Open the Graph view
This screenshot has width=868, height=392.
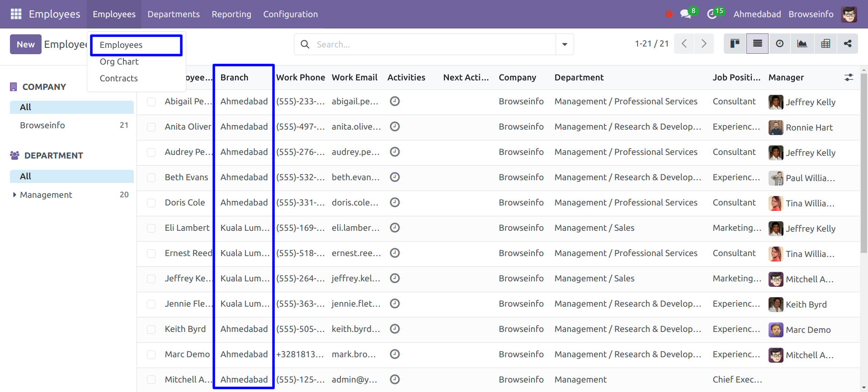pos(802,44)
